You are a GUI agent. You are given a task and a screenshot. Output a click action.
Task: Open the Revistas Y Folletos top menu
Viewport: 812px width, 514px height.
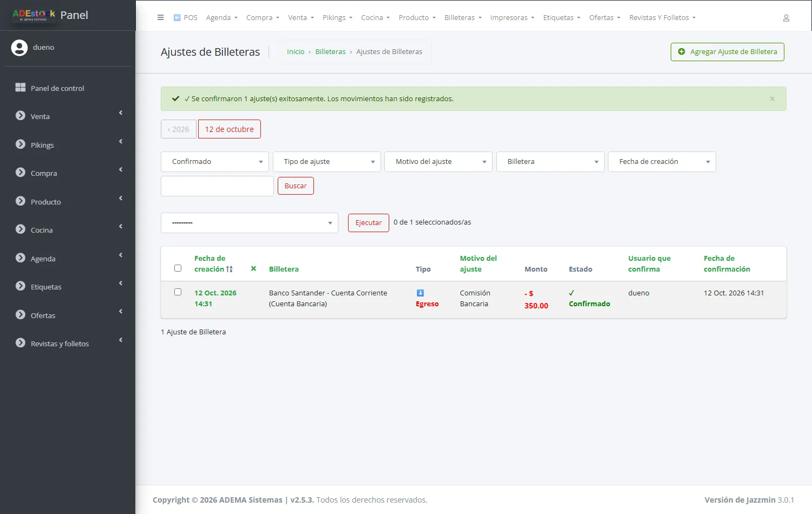coord(662,18)
